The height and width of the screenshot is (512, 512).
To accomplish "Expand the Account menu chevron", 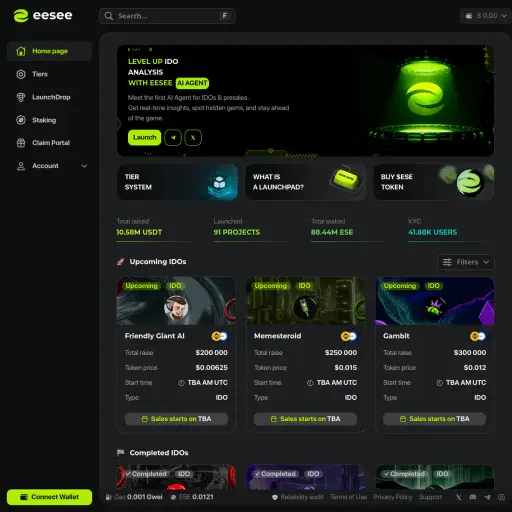I will pos(84,166).
